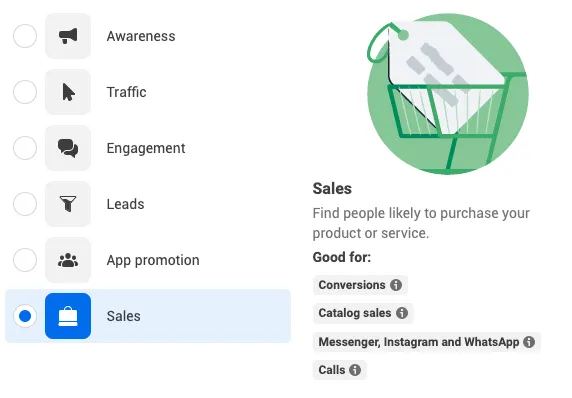Select the App promotion radio button
The width and height of the screenshot is (572, 398).
[25, 260]
